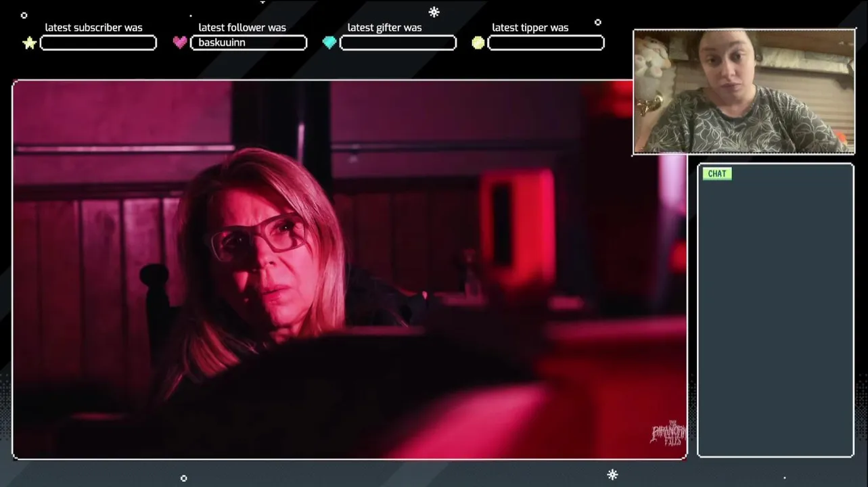Click the yellow coin tipper icon

pyautogui.click(x=478, y=43)
